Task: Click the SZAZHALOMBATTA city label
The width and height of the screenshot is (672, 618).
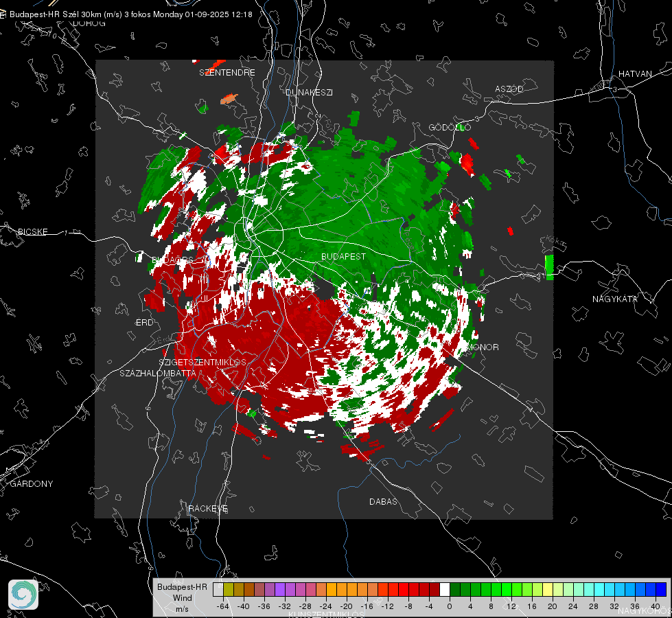Action: (x=158, y=373)
